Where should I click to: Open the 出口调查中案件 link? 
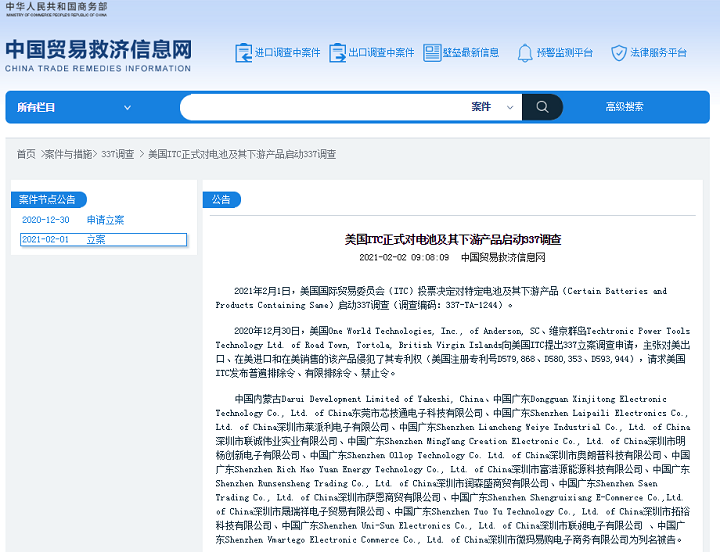coord(381,53)
